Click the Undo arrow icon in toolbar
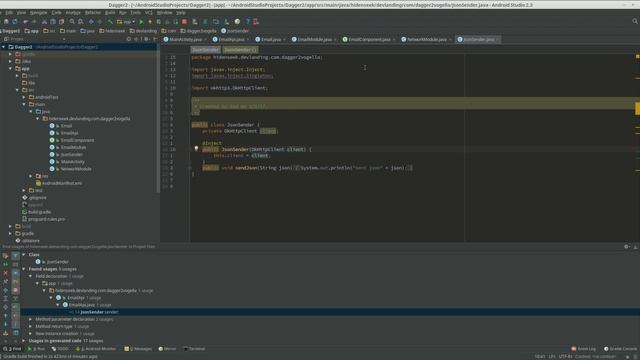Viewport: 640px width, 360px height. pyautogui.click(x=26, y=22)
